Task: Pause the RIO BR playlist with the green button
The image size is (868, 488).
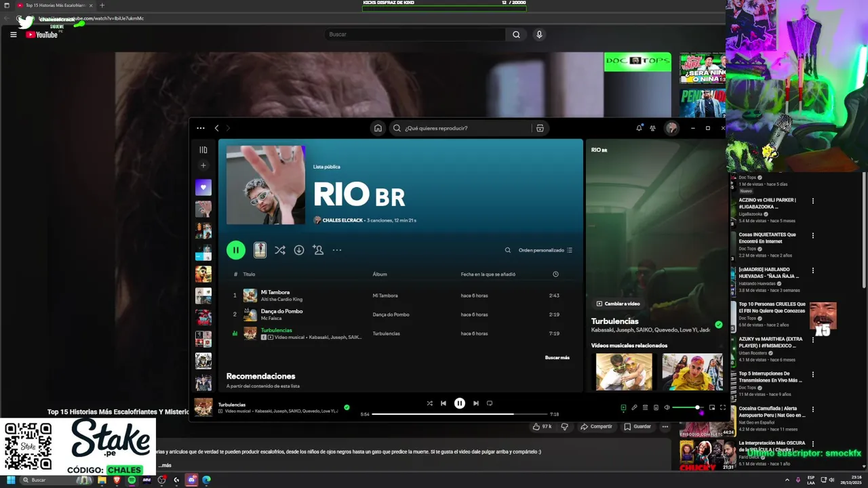Action: (236, 250)
